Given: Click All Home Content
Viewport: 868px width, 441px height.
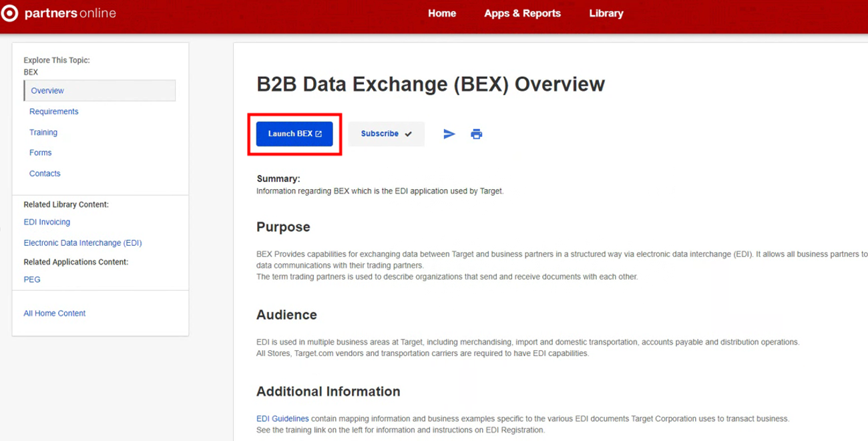Looking at the screenshot, I should (x=54, y=313).
